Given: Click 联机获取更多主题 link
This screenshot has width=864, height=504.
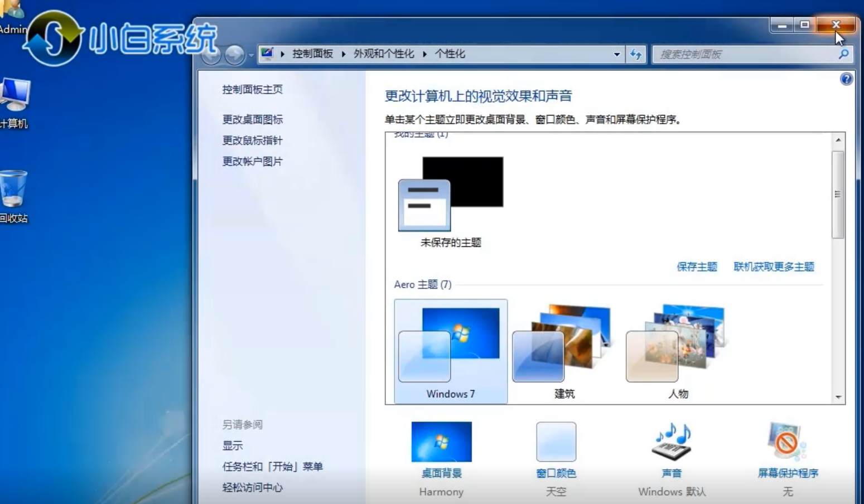Looking at the screenshot, I should pos(774,266).
